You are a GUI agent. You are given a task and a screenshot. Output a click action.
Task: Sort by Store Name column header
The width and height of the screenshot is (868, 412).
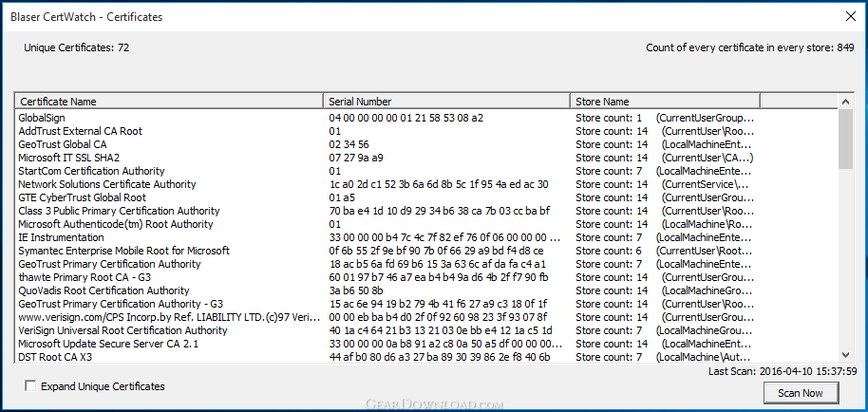tap(665, 102)
